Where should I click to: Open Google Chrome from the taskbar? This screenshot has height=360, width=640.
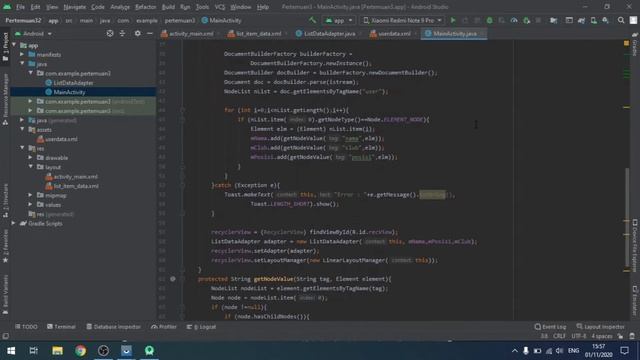coord(80,351)
